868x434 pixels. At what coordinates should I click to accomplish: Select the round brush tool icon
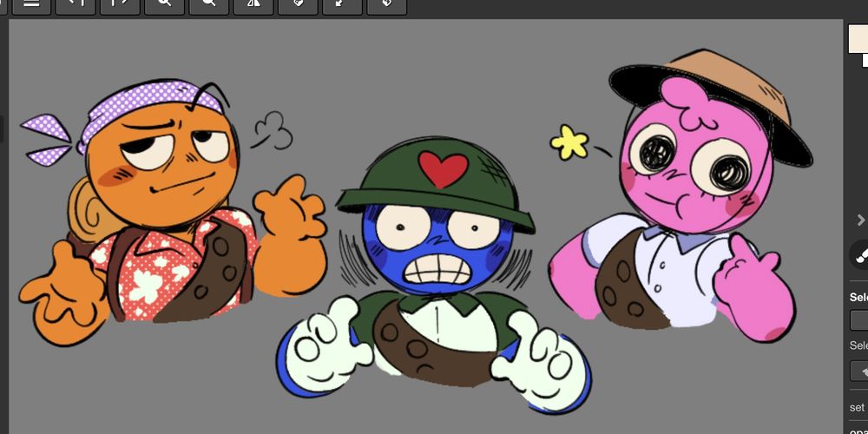point(859,254)
